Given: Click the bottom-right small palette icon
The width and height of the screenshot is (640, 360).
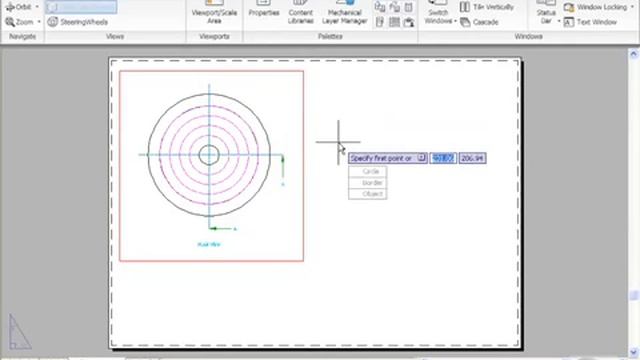Looking at the screenshot, I should [409, 22].
